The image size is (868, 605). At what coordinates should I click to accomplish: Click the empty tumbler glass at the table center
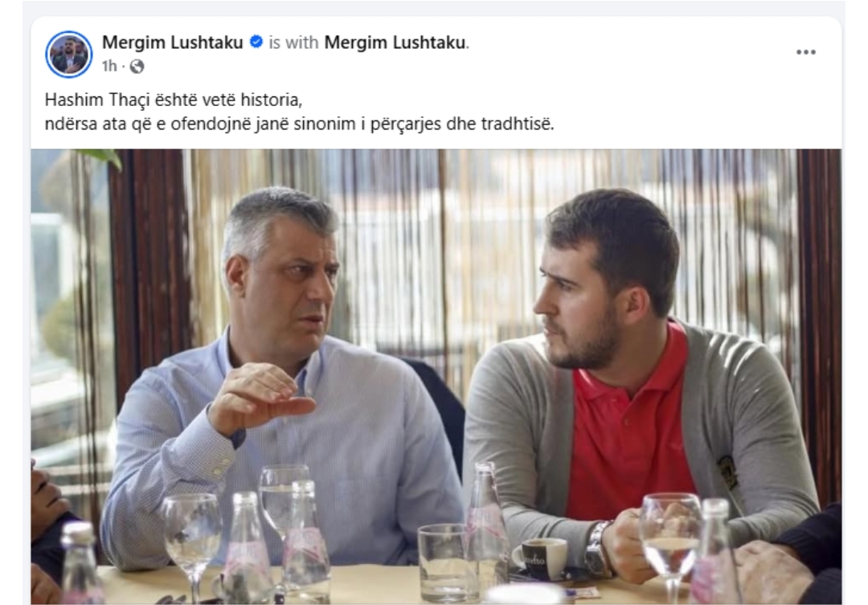(441, 563)
